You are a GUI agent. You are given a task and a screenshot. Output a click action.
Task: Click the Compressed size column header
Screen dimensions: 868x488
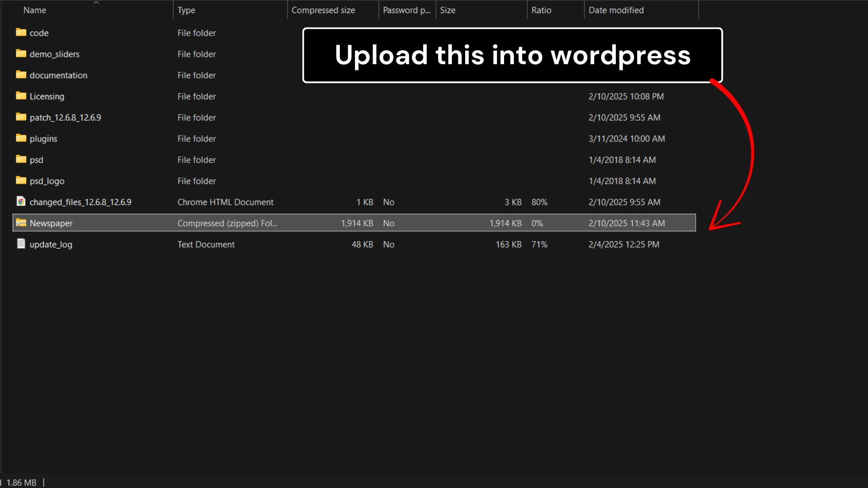click(323, 10)
